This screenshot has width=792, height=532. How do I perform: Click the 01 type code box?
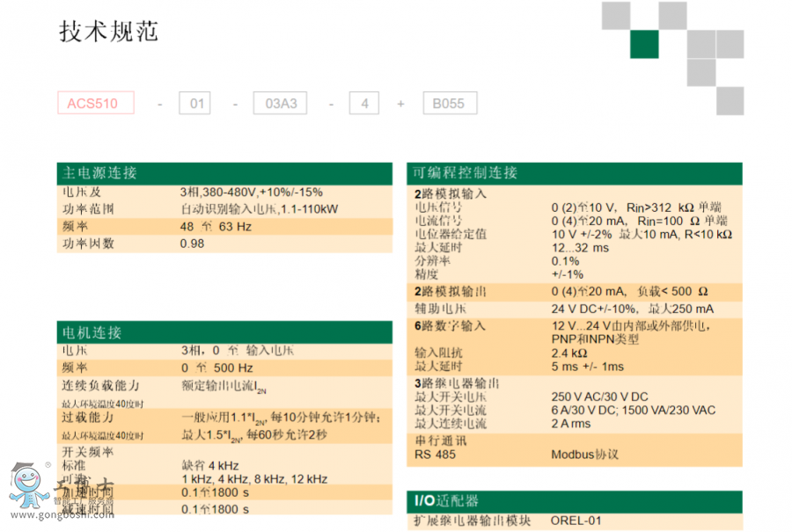[194, 104]
